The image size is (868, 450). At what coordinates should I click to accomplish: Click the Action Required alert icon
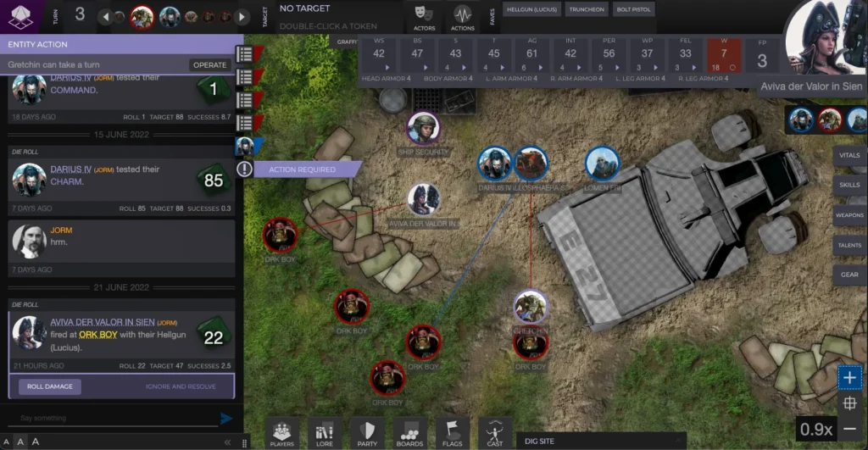click(244, 169)
